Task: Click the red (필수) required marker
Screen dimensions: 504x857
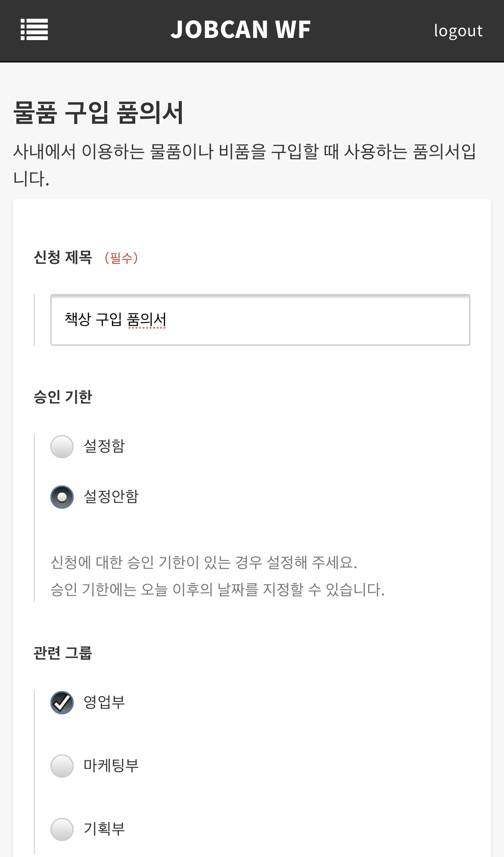Action: [121, 258]
